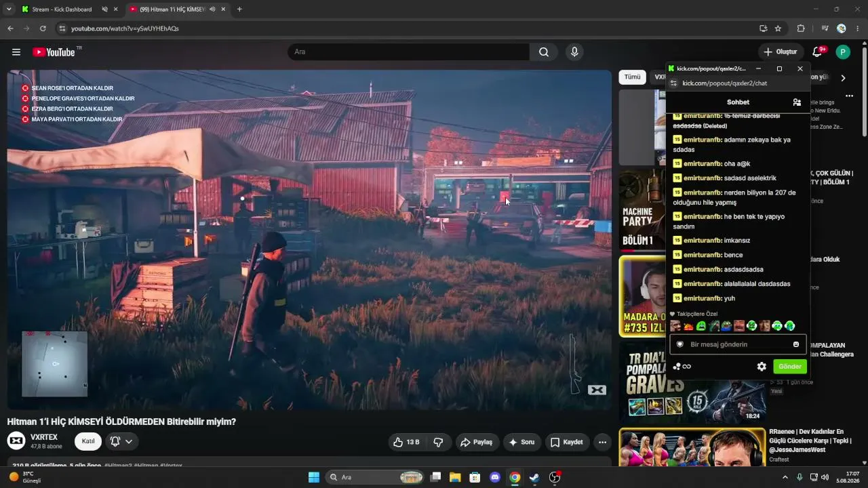Open the YouTube account avatar menu

[843, 52]
